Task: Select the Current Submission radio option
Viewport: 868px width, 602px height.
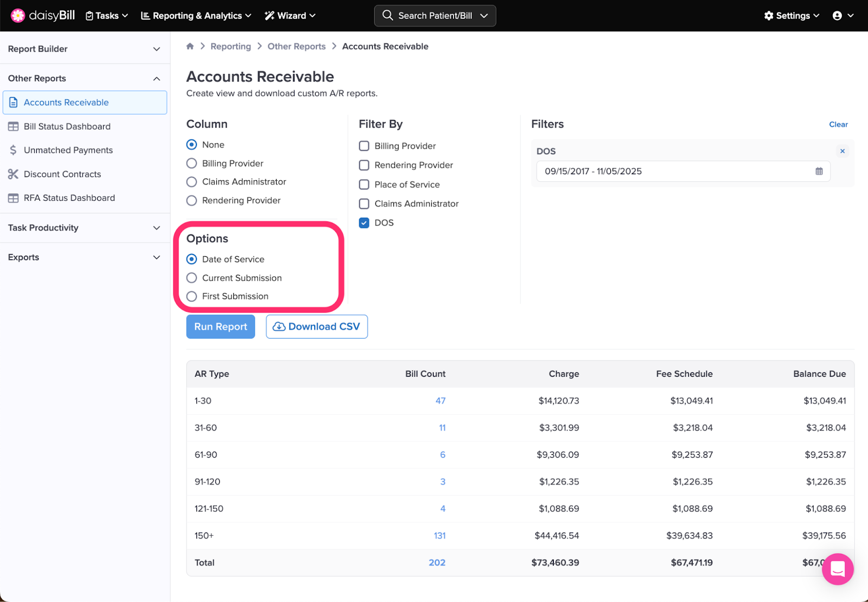Action: 192,278
